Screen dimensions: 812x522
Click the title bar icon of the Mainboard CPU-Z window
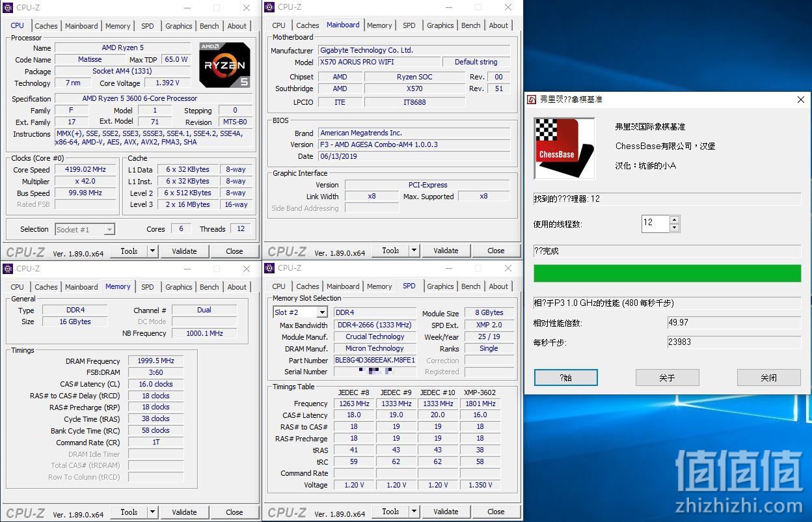(269, 7)
